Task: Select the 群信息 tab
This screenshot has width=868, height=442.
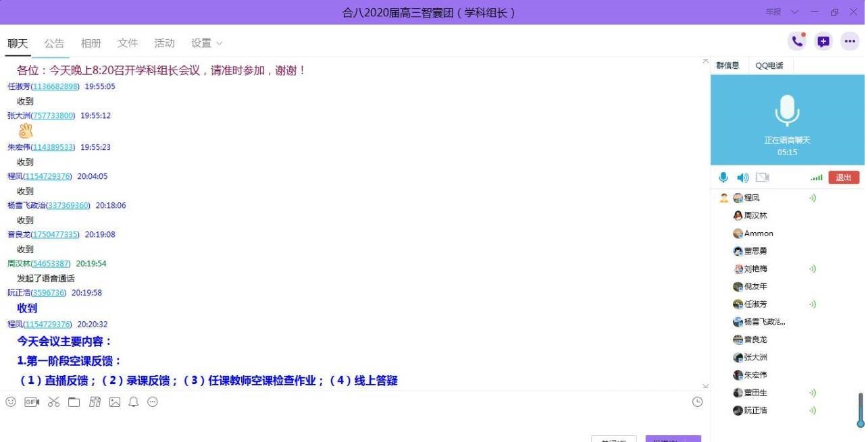Action: 728,65
